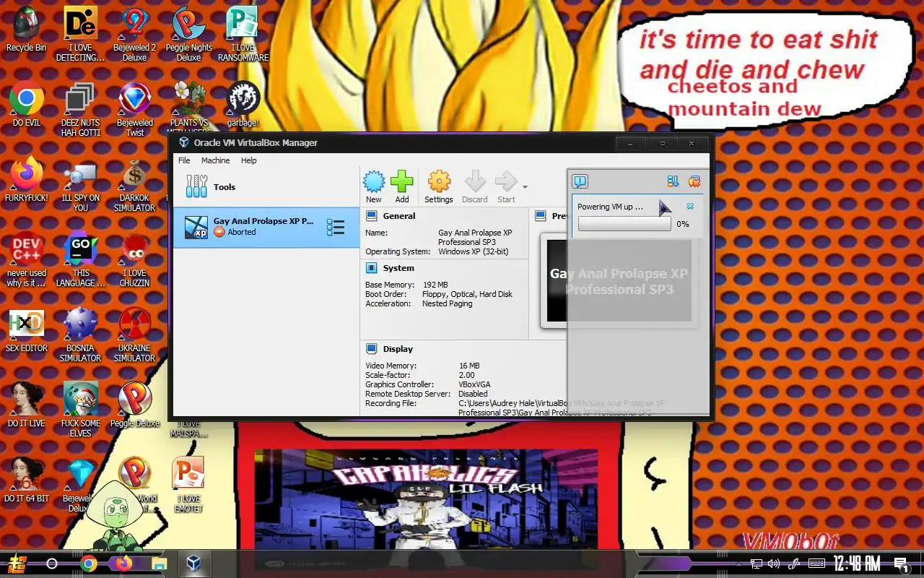924x578 pixels.
Task: Open the VM entry's menu list icon
Action: (335, 228)
